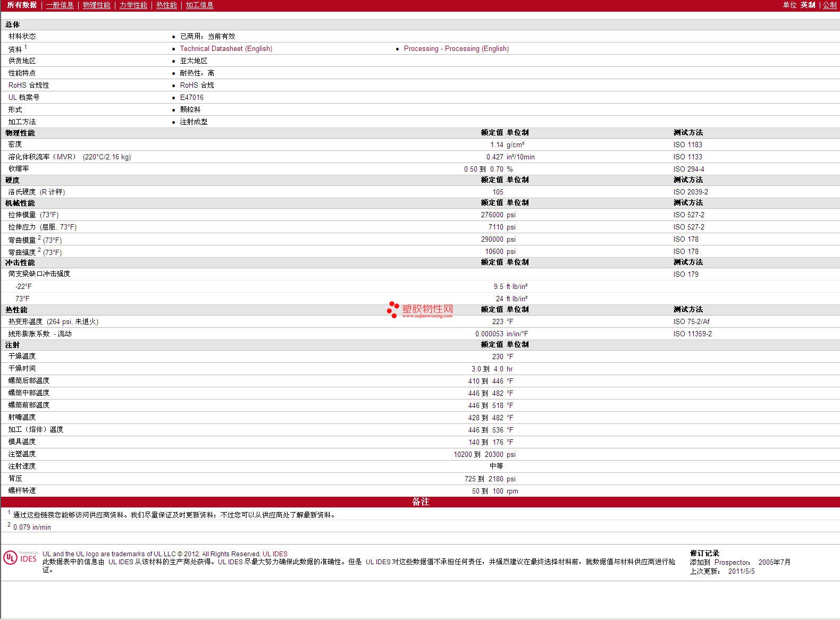The image size is (840, 620).
Task: Click footnote superscript 1 next to 资料
Action: tap(26, 47)
